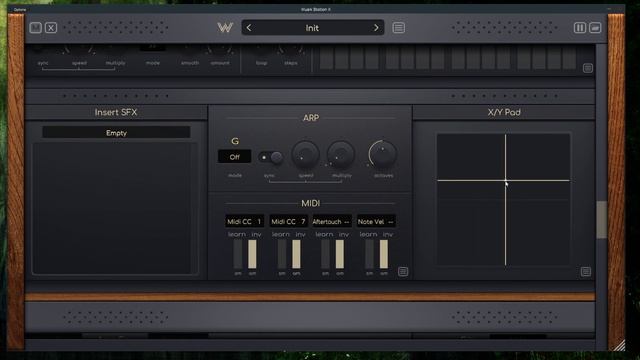Image resolution: width=640 pixels, height=360 pixels.
Task: Click the X icon in the top-left header
Action: (x=51, y=28)
